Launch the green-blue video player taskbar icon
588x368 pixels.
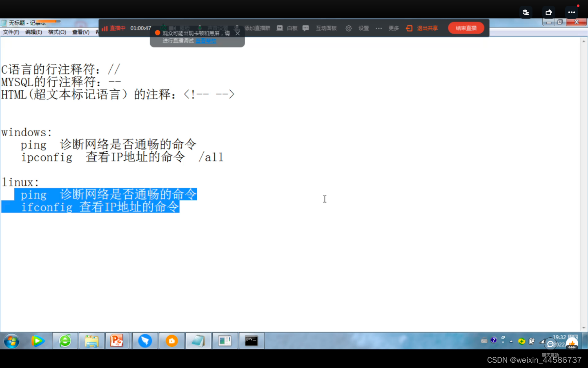pyautogui.click(x=38, y=341)
